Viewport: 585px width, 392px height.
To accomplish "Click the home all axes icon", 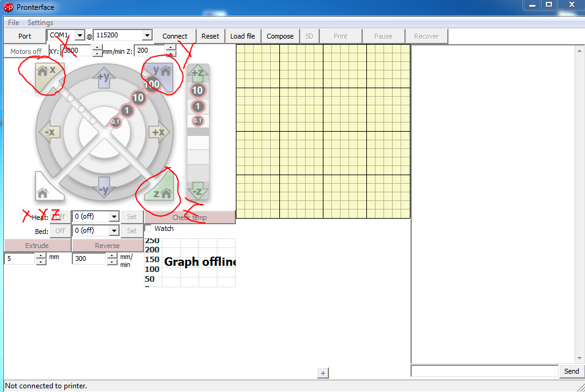I will (x=43, y=193).
